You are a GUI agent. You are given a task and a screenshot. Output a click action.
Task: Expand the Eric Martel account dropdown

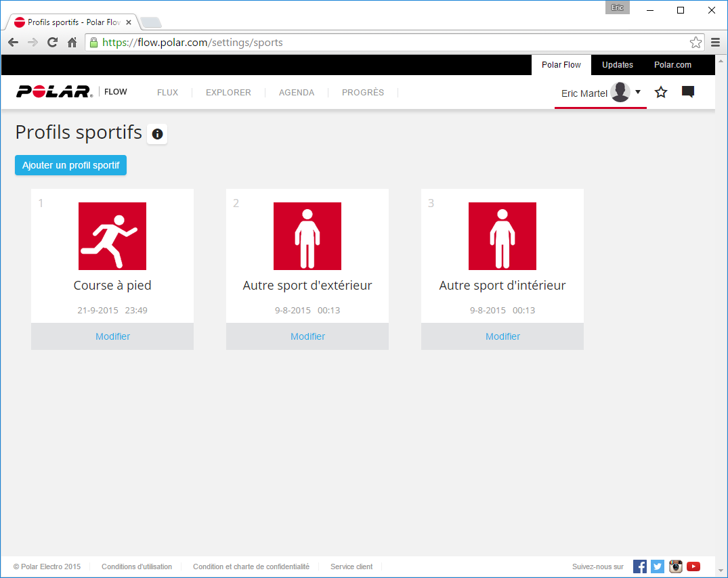point(637,92)
